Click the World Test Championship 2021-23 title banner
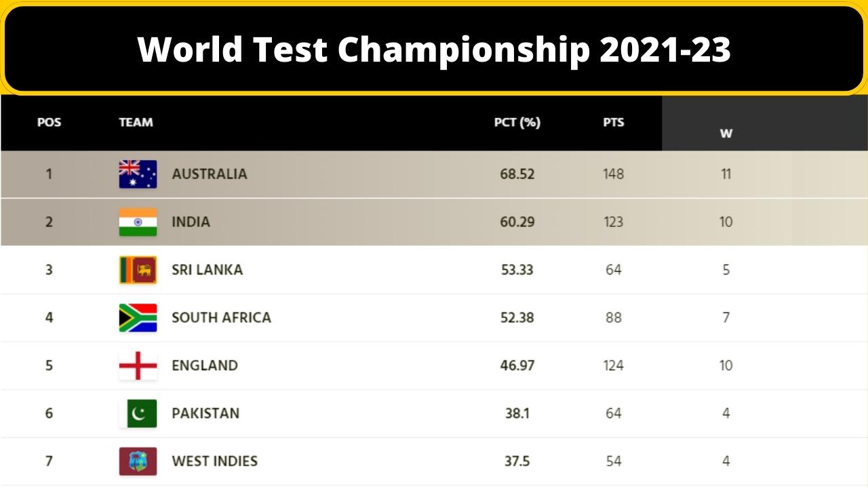This screenshot has width=868, height=488. [434, 49]
